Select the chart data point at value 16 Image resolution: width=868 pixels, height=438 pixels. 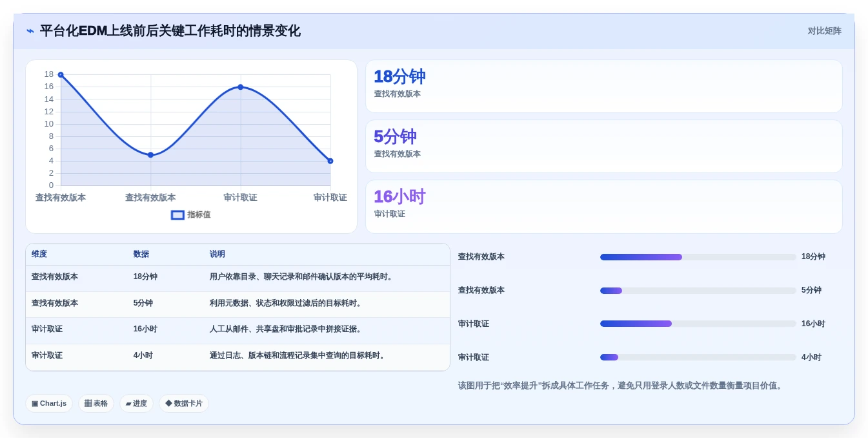[x=241, y=87]
